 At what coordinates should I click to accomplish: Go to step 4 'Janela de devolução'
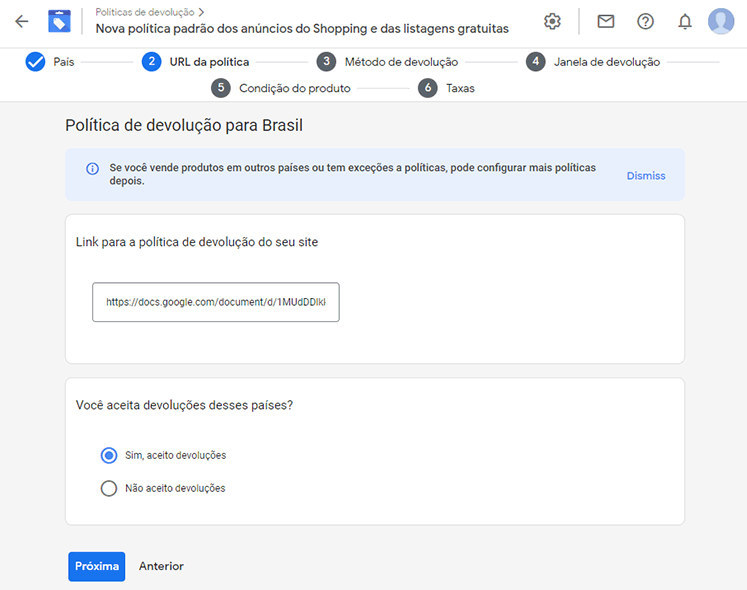593,62
